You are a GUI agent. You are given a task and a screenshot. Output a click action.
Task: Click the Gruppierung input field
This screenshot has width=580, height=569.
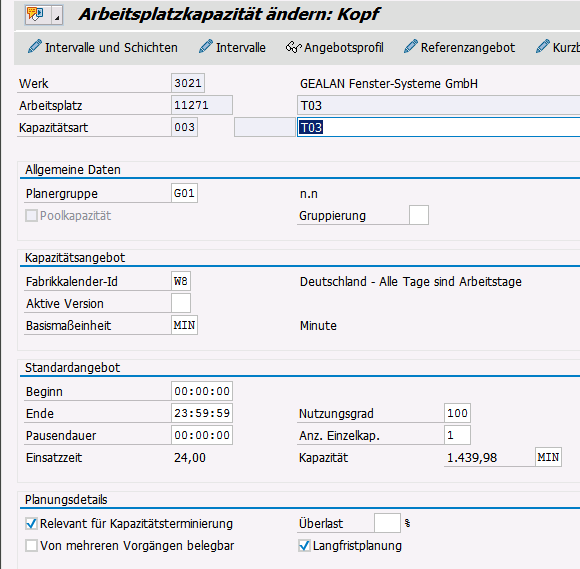pos(419,215)
